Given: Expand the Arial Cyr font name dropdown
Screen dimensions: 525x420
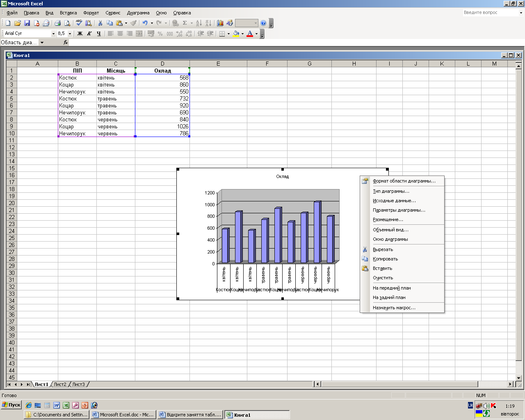Looking at the screenshot, I should pos(53,34).
